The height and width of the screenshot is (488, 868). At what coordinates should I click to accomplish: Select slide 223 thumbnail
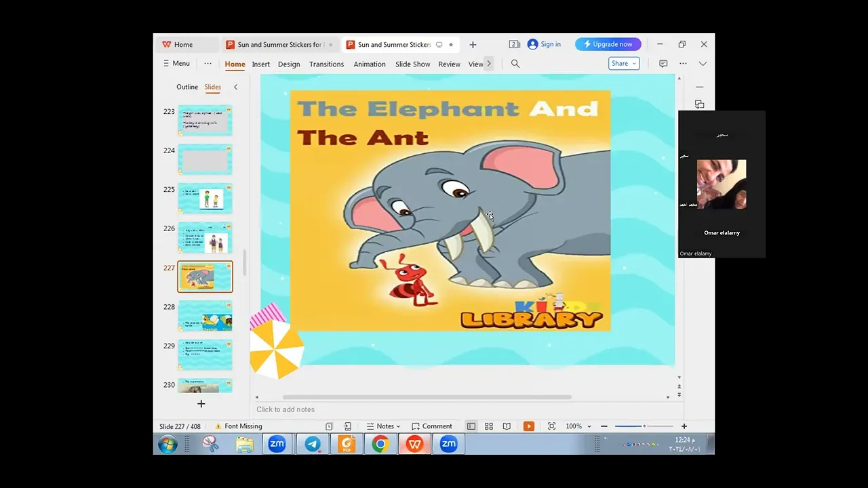point(205,121)
